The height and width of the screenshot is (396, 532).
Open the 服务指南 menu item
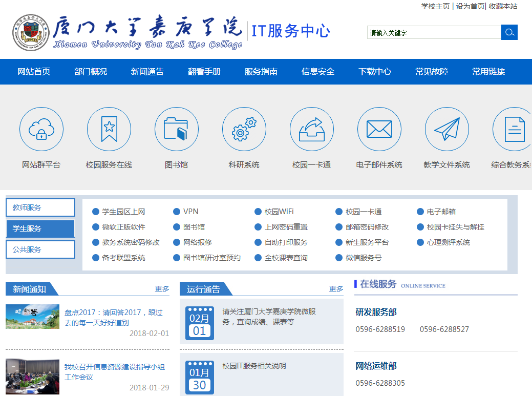pyautogui.click(x=261, y=72)
